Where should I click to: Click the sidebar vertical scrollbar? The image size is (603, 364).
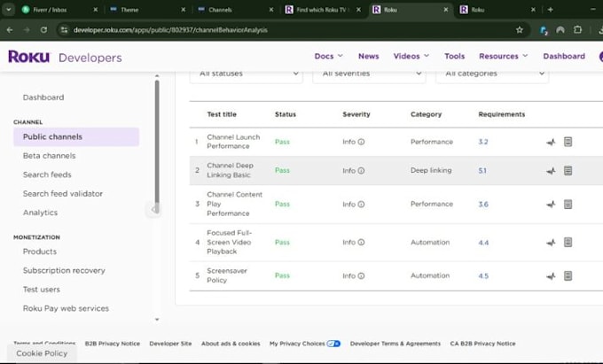point(157,140)
